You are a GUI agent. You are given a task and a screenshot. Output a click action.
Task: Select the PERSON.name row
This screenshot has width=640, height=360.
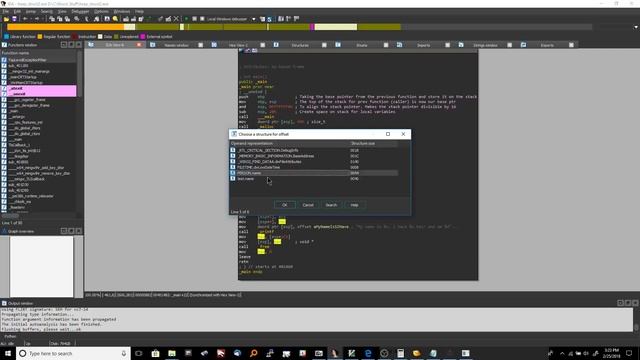point(313,173)
